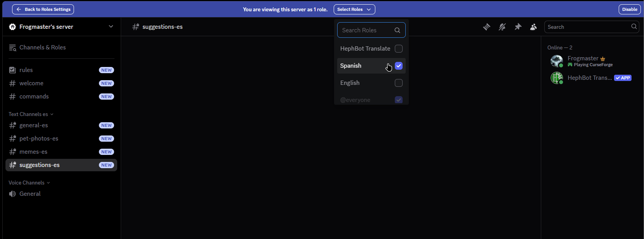Uncheck the Spanish role checkbox

pos(398,66)
